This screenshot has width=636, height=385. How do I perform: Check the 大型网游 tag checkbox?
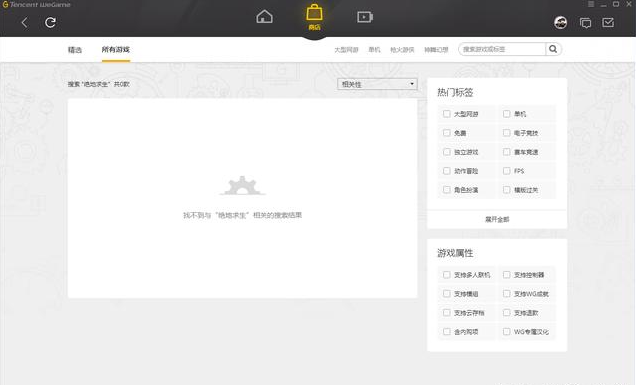(x=447, y=114)
